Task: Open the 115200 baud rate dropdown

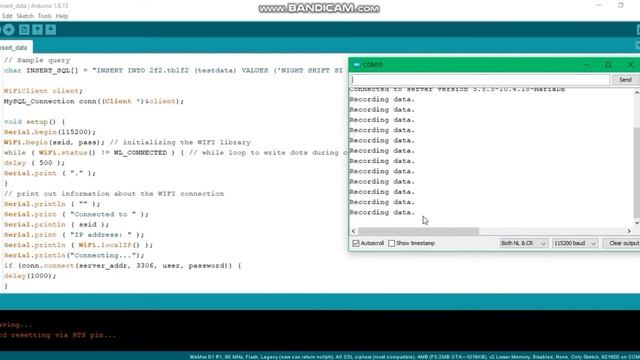Action: (x=575, y=243)
